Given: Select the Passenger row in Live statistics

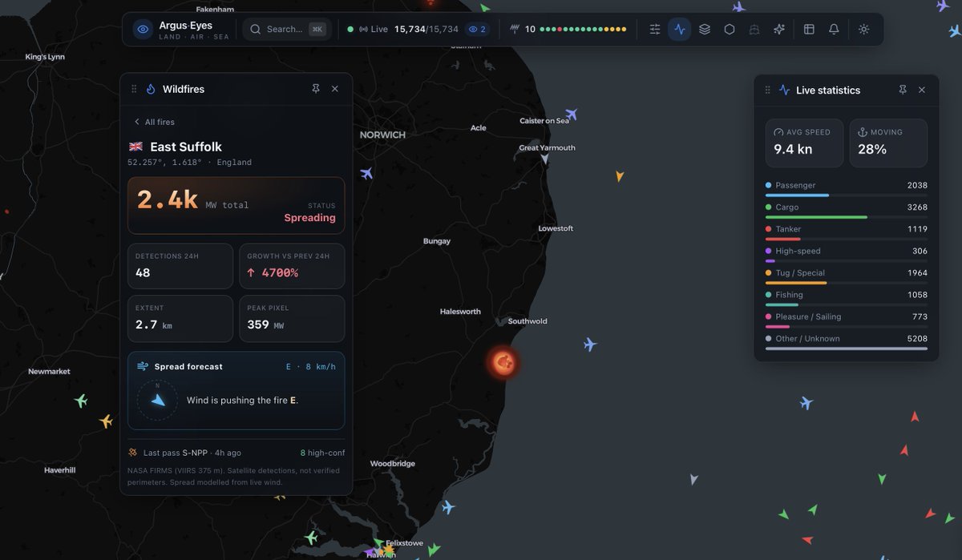Looking at the screenshot, I should pyautogui.click(x=847, y=188).
